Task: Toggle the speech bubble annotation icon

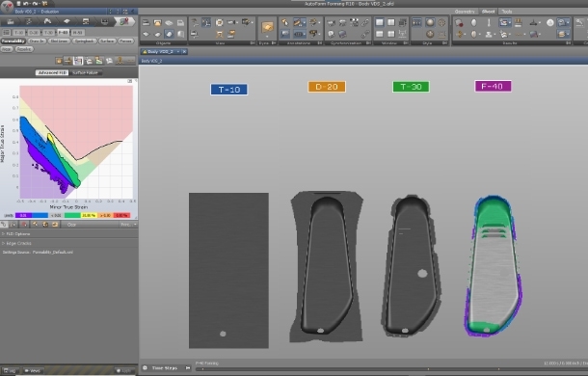Action: [x=285, y=34]
